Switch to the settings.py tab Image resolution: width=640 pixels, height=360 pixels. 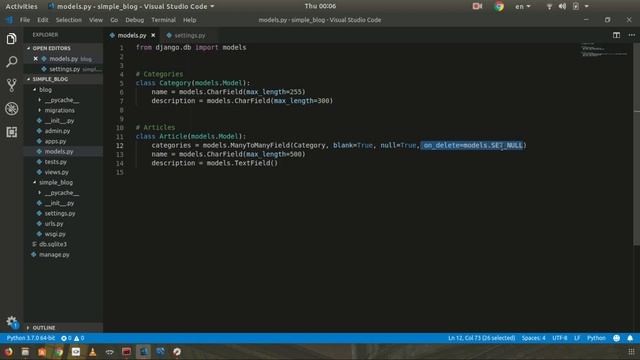(189, 36)
